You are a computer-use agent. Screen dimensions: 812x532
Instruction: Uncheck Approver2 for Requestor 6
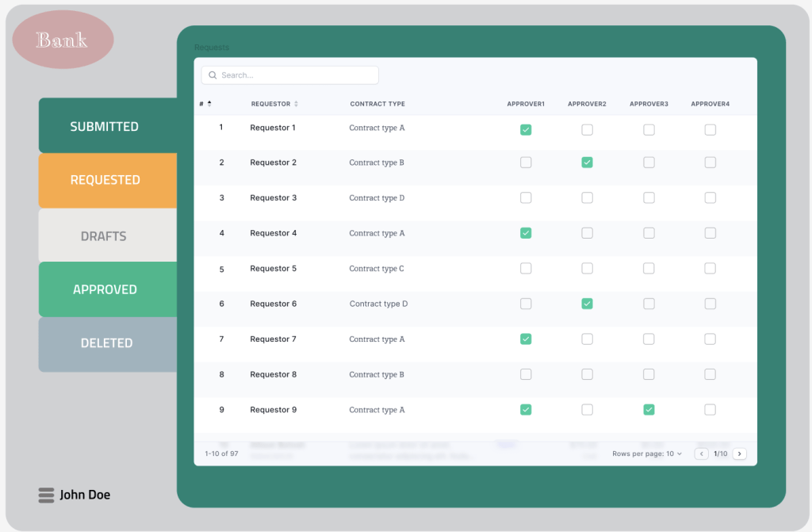(587, 304)
